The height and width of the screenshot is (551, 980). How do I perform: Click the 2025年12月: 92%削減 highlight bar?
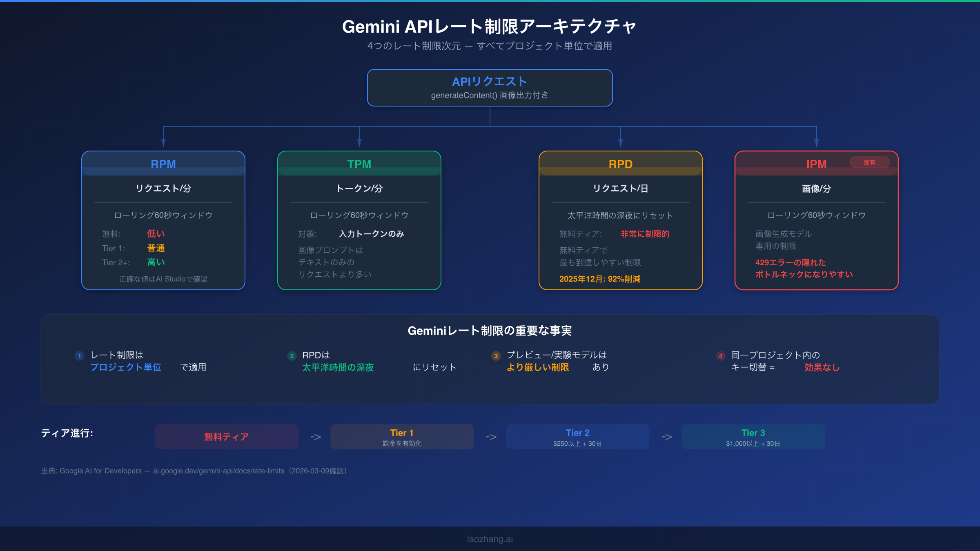600,279
